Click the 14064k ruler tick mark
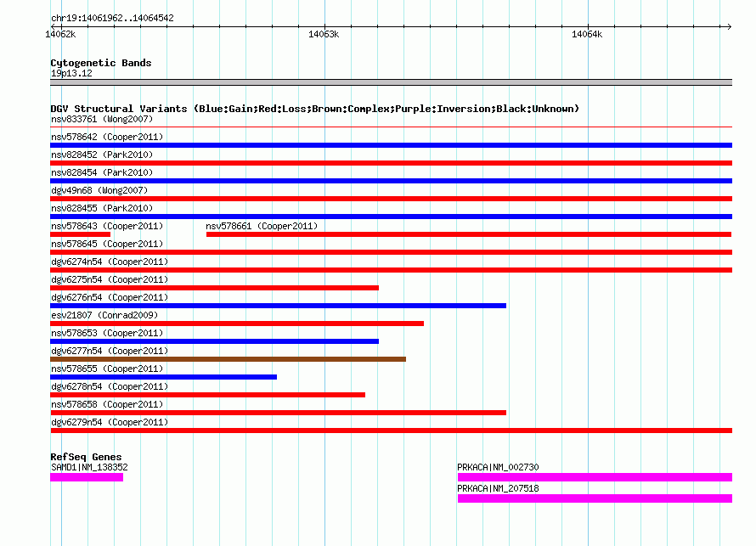This screenshot has height=546, width=756. pos(588,26)
